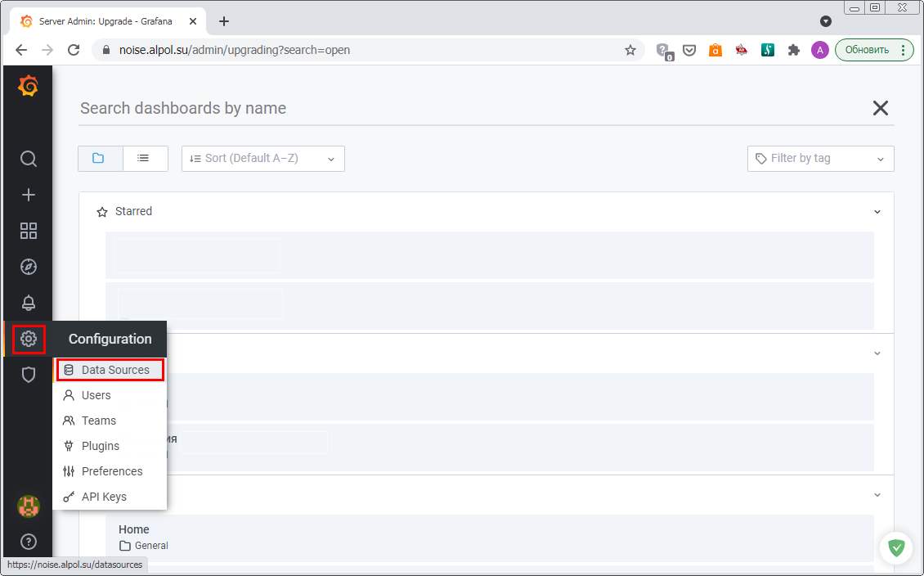Open the Filter by tag dropdown
Image resolution: width=924 pixels, height=576 pixels.
[x=819, y=159]
